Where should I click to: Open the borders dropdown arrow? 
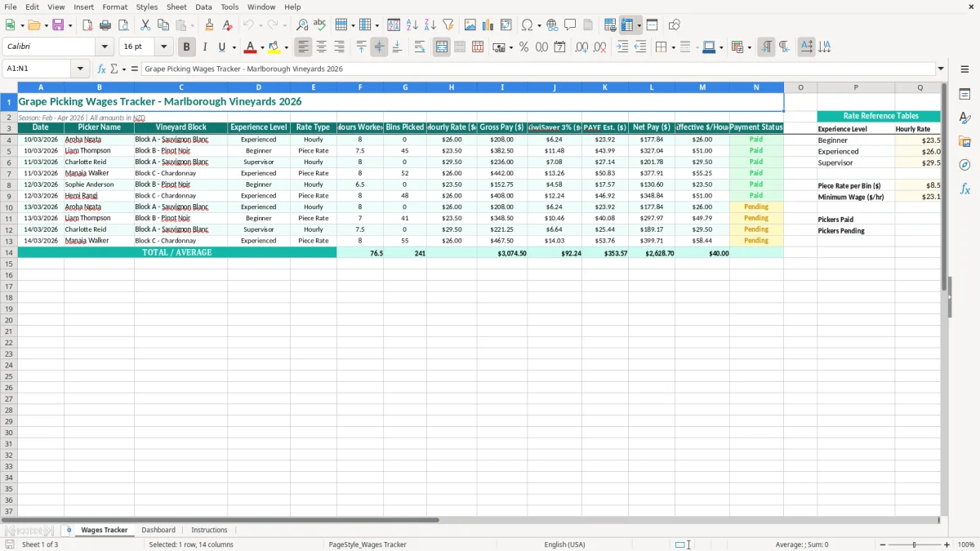coord(673,47)
